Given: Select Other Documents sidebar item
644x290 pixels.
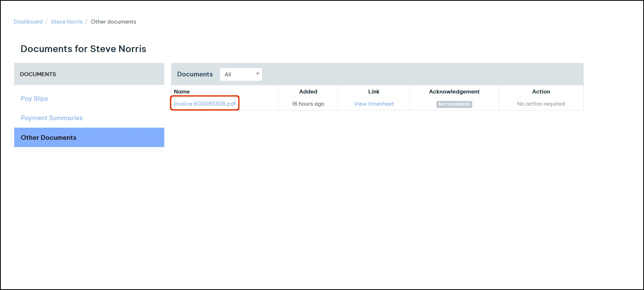Looking at the screenshot, I should coord(48,137).
